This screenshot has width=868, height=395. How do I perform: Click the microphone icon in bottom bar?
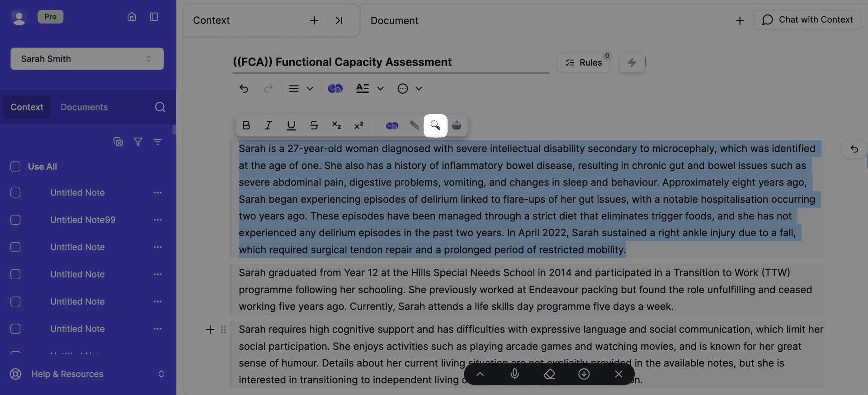click(x=514, y=374)
